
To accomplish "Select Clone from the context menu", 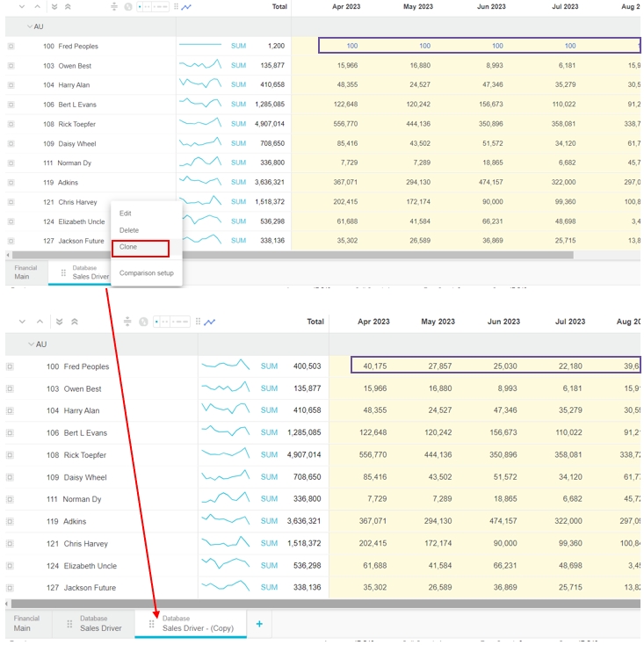I will click(x=140, y=248).
